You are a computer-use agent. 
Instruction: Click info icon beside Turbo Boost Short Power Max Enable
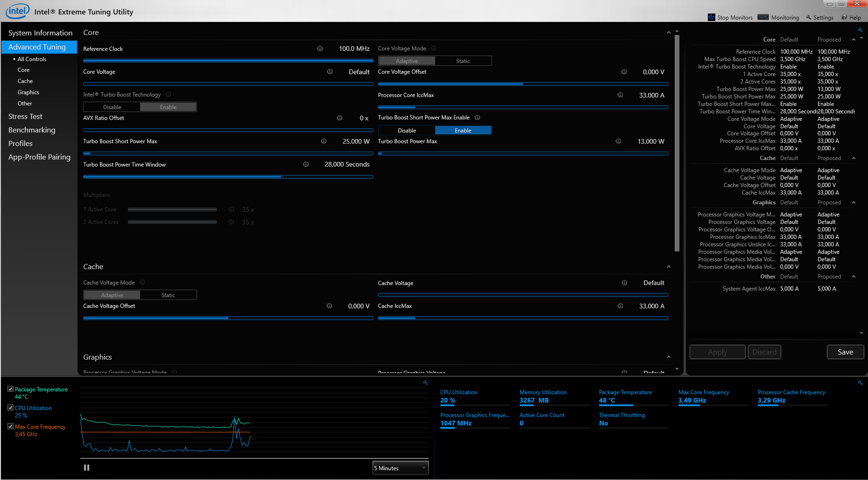click(477, 118)
